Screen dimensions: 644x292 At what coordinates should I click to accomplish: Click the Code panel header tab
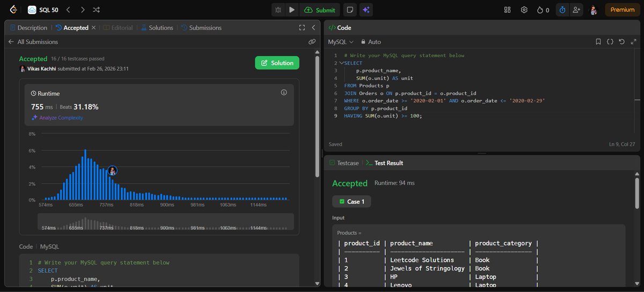point(340,27)
